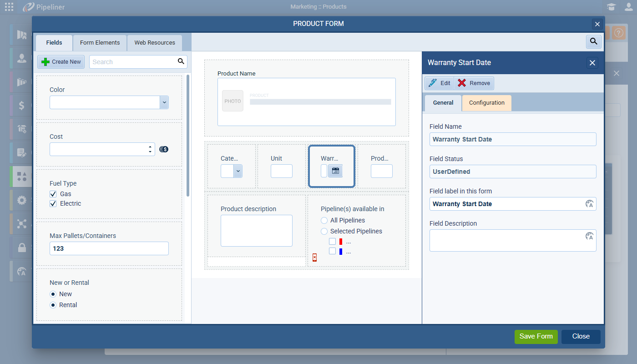Check the red pipeline color checkbox
This screenshot has width=637, height=364.
[333, 242]
